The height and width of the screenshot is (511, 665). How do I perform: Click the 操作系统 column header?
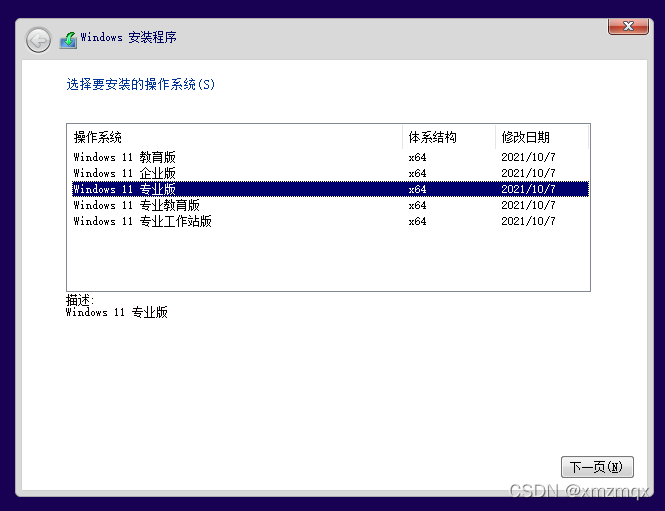[x=235, y=137]
